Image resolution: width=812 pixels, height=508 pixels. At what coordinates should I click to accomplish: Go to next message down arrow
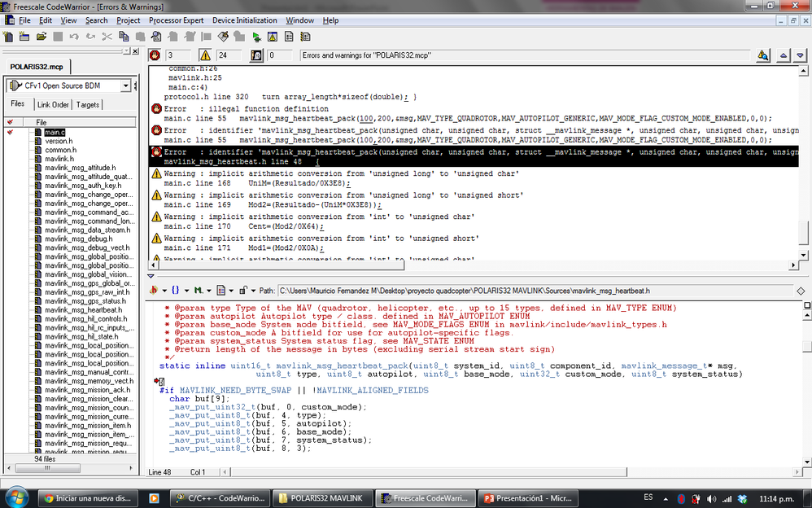coord(801,55)
